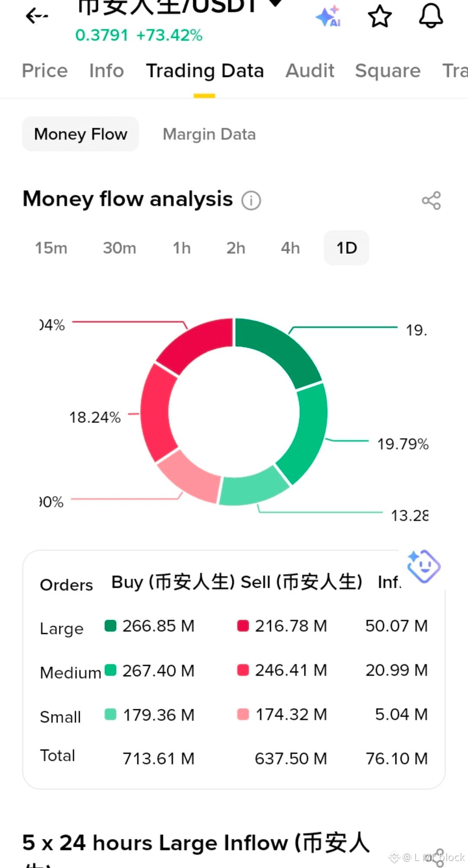Screen dimensions: 468x868
Task: Expand the trading pair dropdown arrow
Action: 276,3
